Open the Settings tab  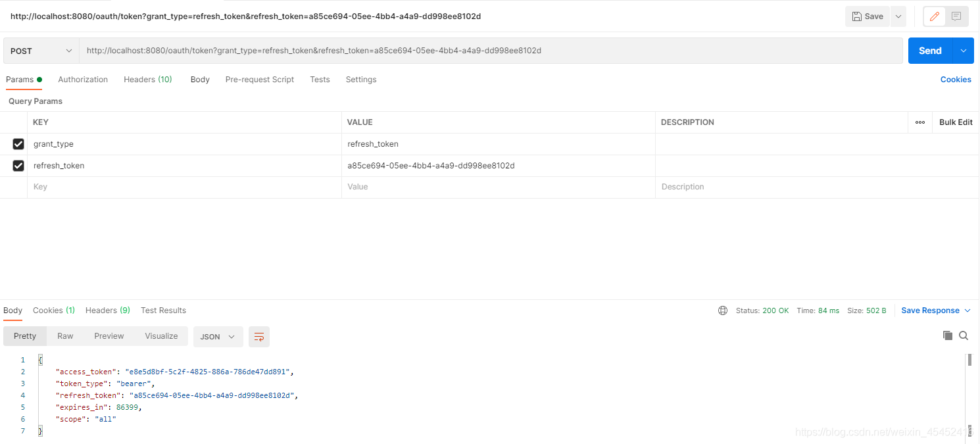pyautogui.click(x=361, y=80)
